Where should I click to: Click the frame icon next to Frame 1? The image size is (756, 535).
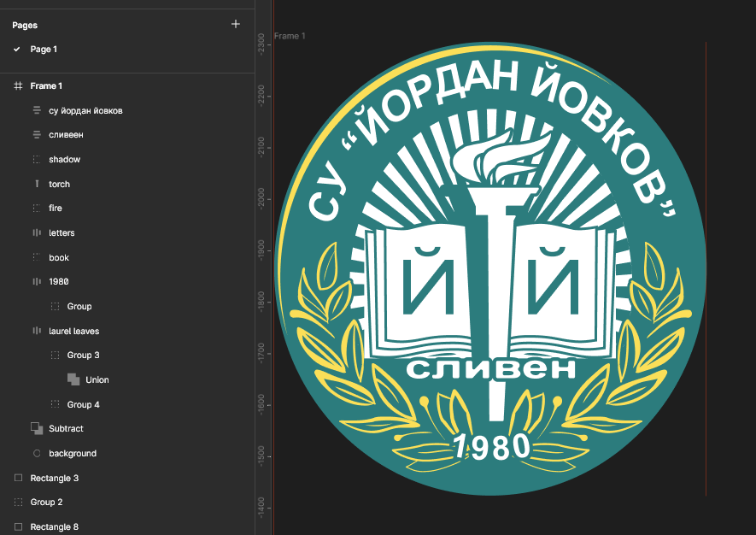18,85
